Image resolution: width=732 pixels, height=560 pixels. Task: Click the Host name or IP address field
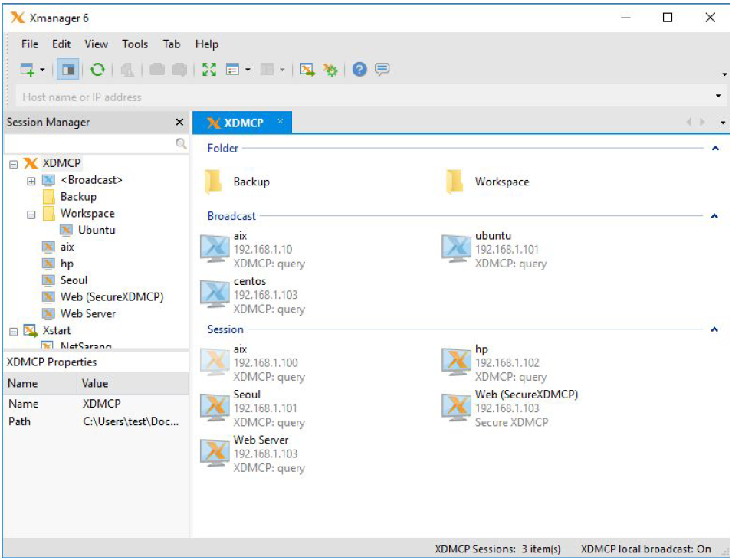point(364,97)
